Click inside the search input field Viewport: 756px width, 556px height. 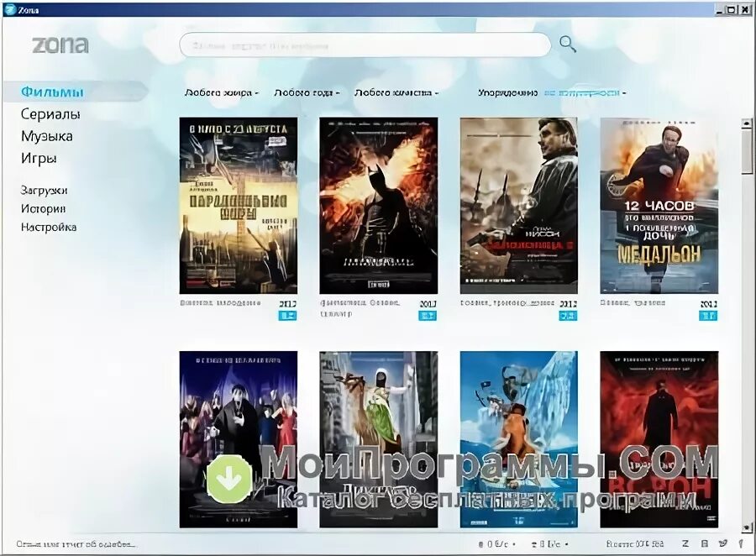pyautogui.click(x=365, y=45)
